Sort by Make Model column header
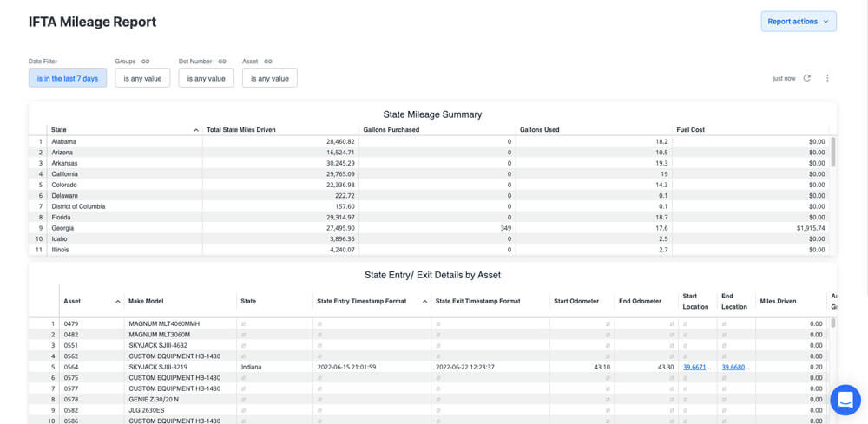The image size is (868, 424). point(146,301)
